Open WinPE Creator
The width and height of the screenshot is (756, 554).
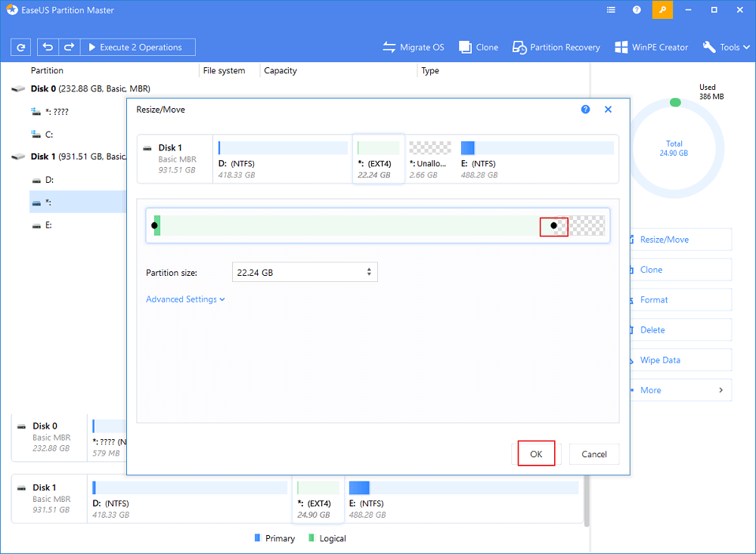click(652, 47)
